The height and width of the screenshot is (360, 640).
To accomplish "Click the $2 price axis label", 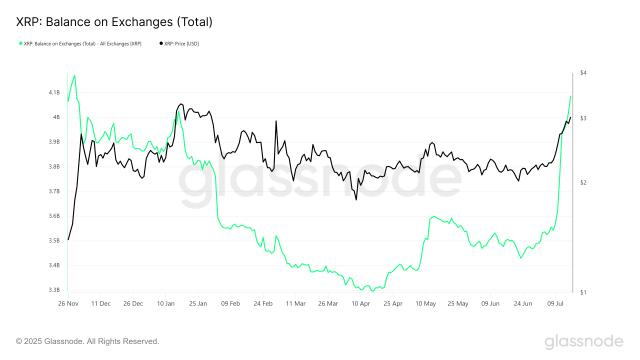I will tap(583, 182).
